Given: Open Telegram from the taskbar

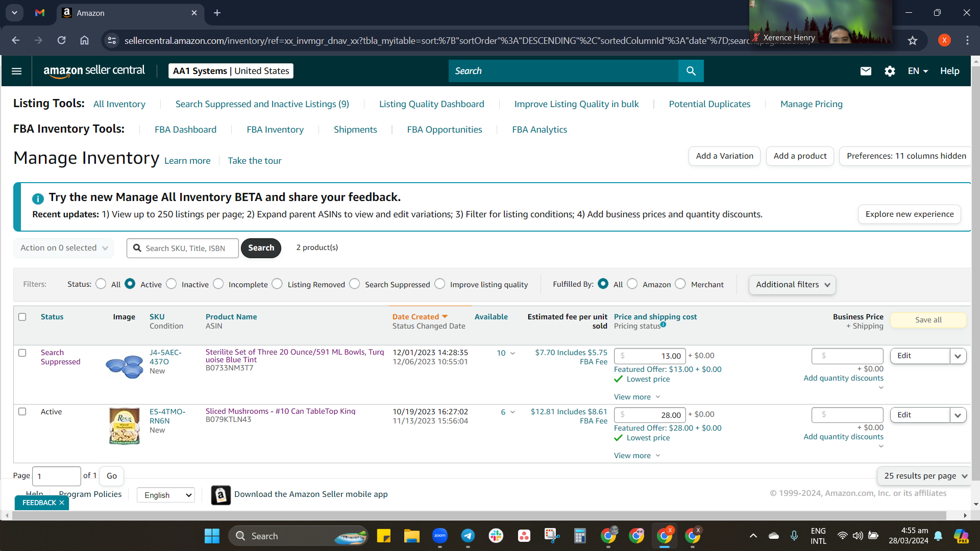Looking at the screenshot, I should (x=468, y=536).
